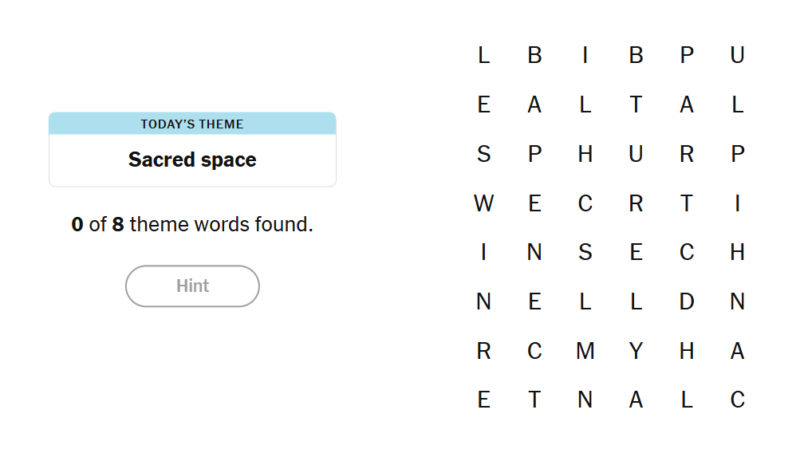Select the C ending the bottom row

737,399
